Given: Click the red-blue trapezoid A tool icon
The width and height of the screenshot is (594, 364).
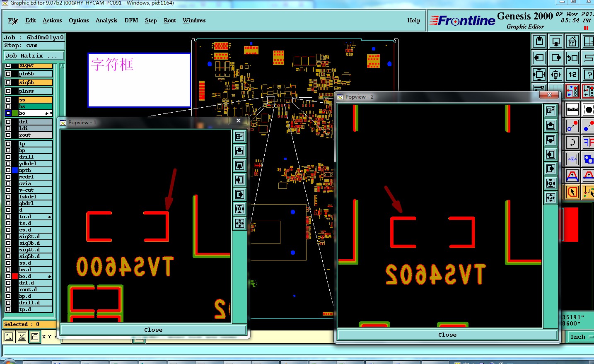Looking at the screenshot, I should (572, 176).
